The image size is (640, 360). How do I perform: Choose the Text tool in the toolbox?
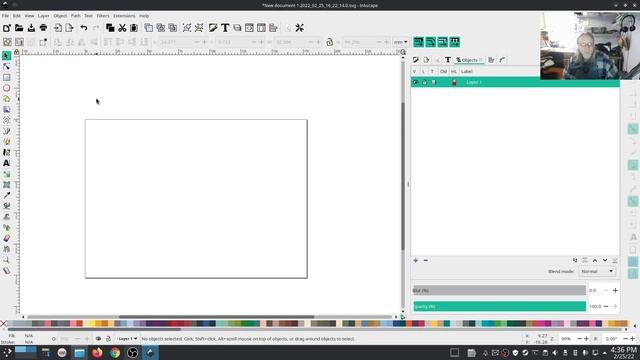pos(7,163)
